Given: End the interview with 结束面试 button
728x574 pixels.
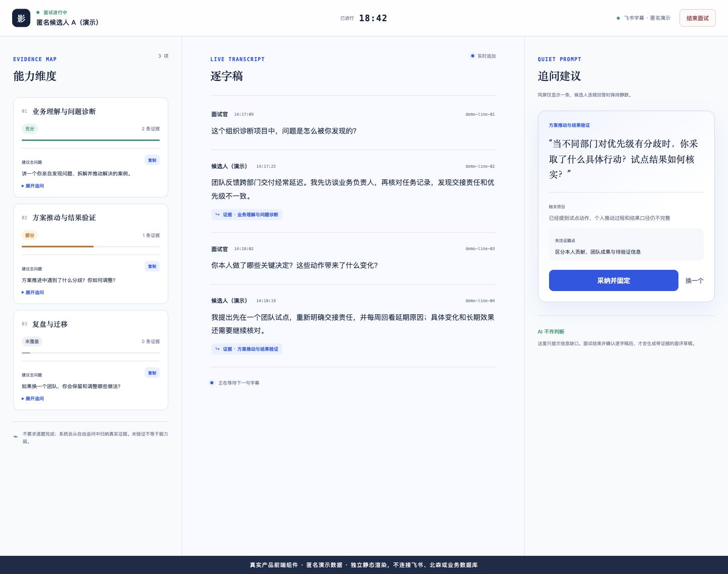Looking at the screenshot, I should pyautogui.click(x=697, y=18).
